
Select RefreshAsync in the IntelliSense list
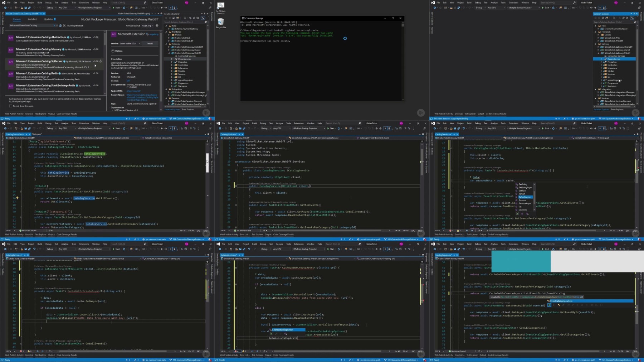525,197
